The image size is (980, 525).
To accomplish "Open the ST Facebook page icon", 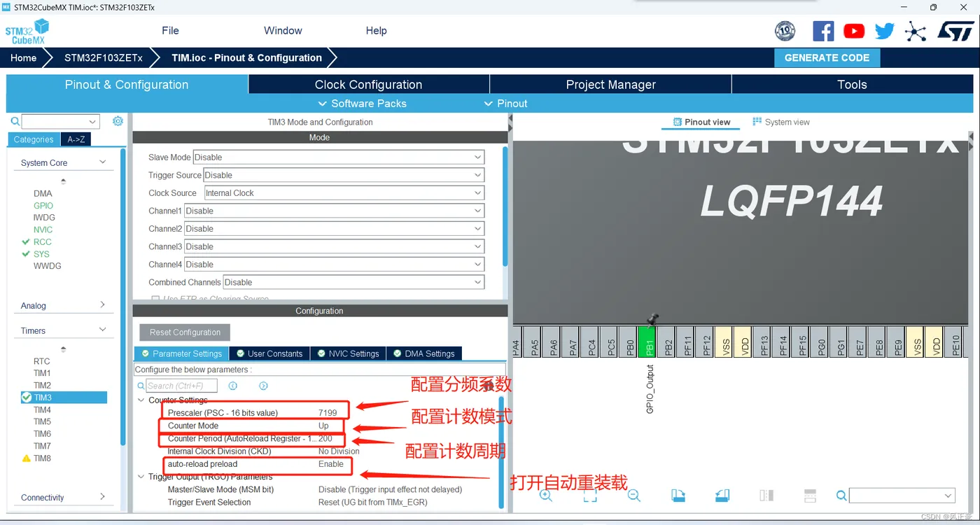I will [823, 31].
